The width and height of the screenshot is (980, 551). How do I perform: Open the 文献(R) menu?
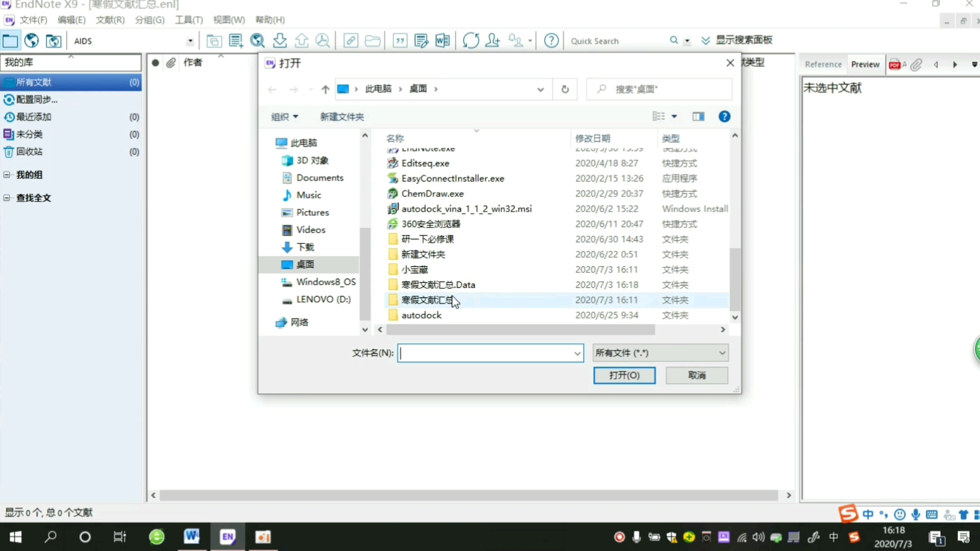point(110,20)
